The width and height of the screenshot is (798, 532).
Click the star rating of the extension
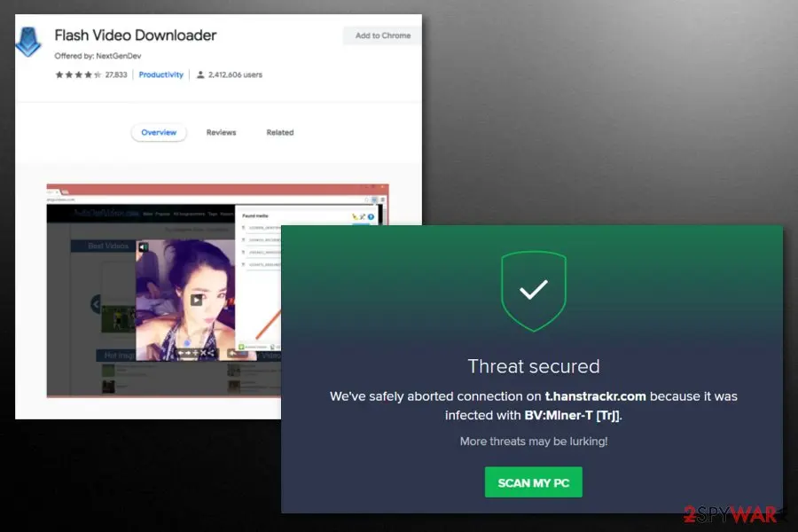tap(78, 74)
